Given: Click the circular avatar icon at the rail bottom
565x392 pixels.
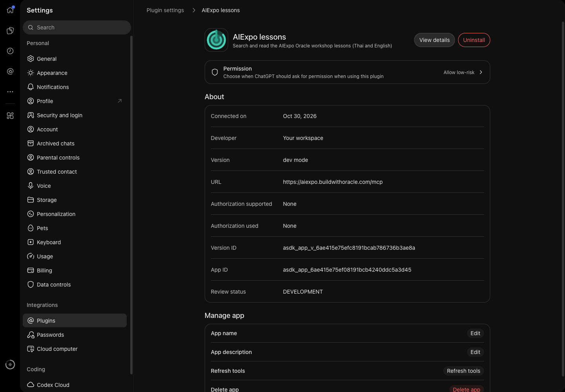Looking at the screenshot, I should pyautogui.click(x=10, y=365).
